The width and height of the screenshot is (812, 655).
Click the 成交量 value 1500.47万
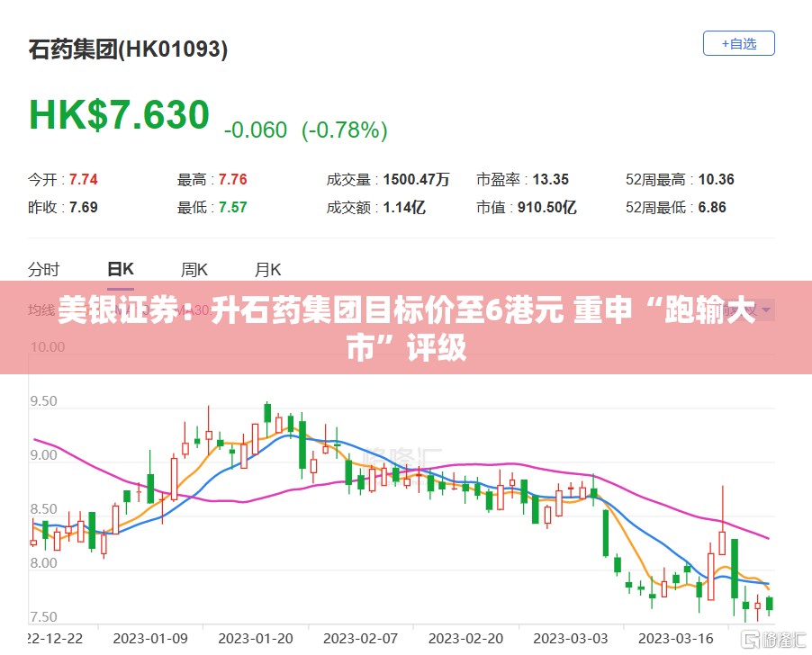[417, 180]
